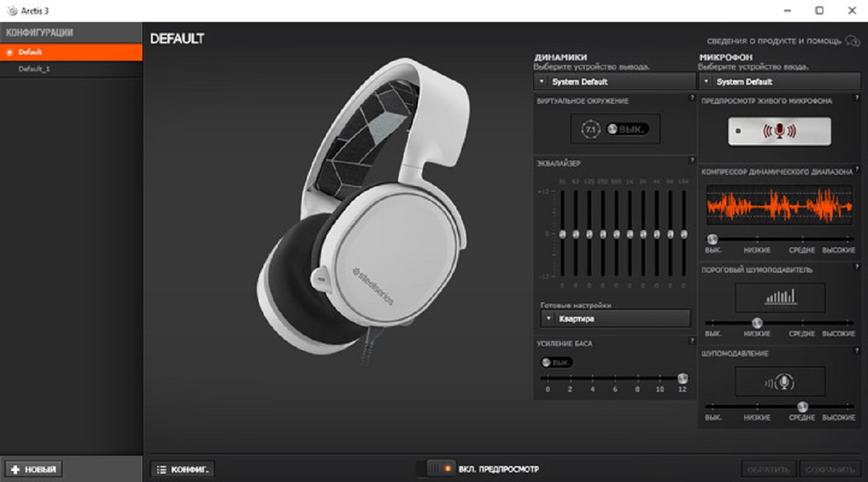Click the 500 Hz equalizer slider knob
Screen dimensions: 868x482
click(617, 234)
